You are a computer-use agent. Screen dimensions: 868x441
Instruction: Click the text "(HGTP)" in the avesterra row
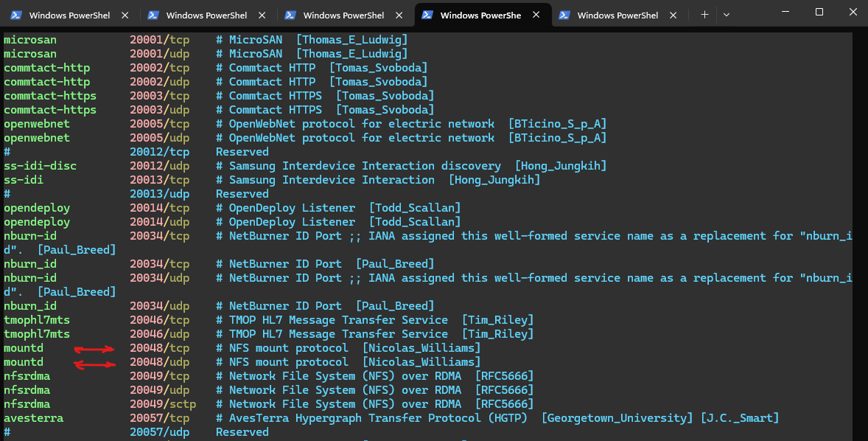(x=508, y=418)
